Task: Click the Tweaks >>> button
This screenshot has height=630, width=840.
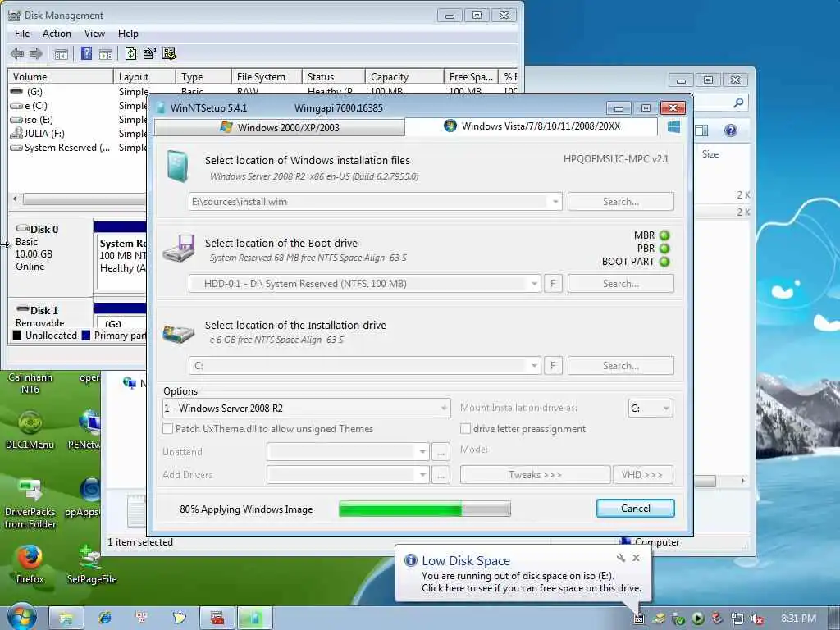Action: click(535, 475)
